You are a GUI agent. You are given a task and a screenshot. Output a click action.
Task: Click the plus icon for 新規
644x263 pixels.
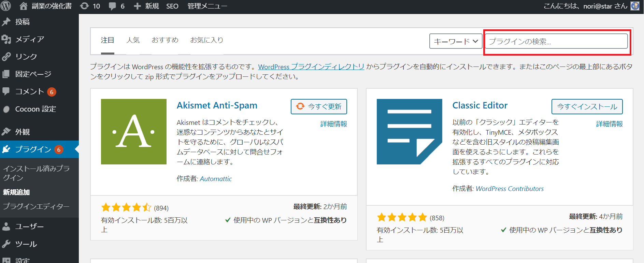[x=137, y=6]
